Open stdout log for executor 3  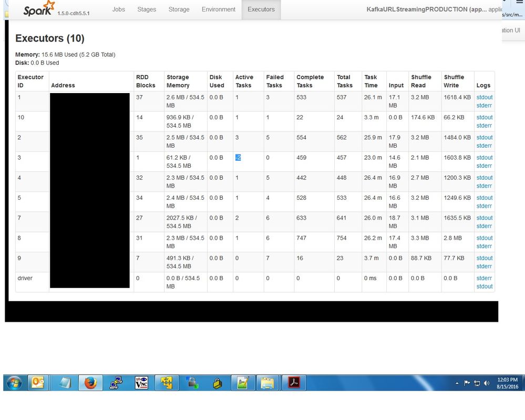[x=484, y=157]
